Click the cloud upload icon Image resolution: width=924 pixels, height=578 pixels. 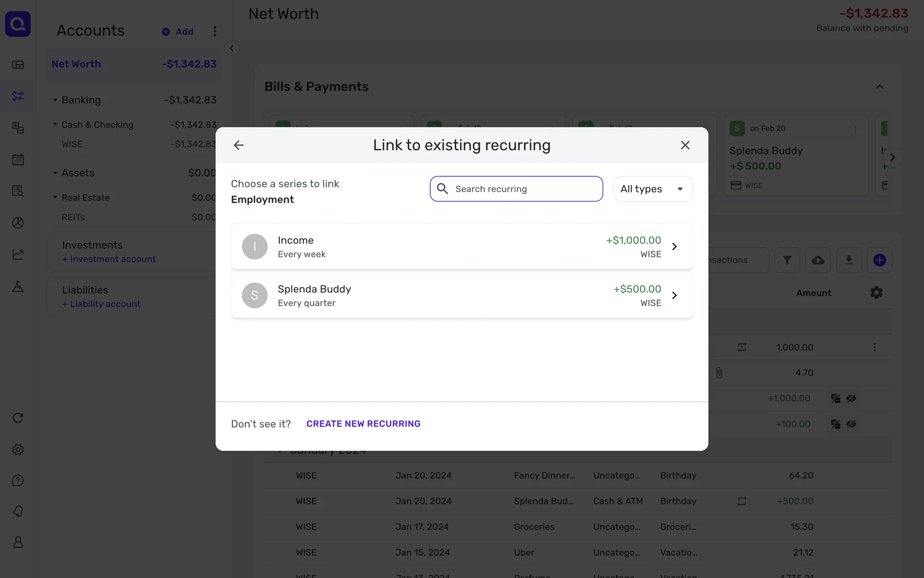click(818, 260)
